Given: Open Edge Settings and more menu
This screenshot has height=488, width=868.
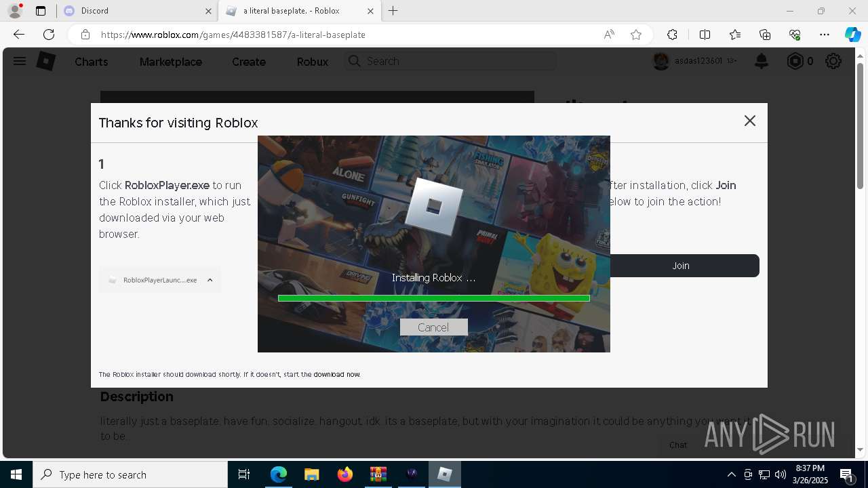Looking at the screenshot, I should pyautogui.click(x=825, y=35).
